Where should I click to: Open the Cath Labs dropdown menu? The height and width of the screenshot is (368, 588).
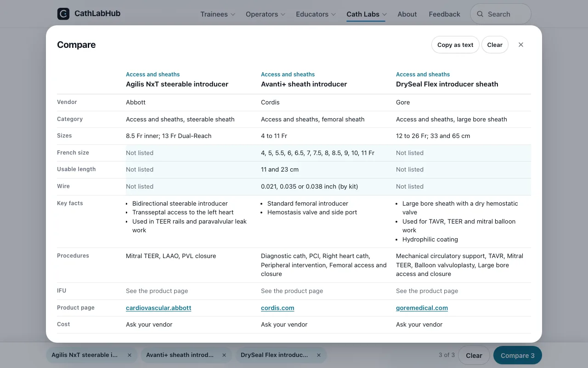coord(367,14)
